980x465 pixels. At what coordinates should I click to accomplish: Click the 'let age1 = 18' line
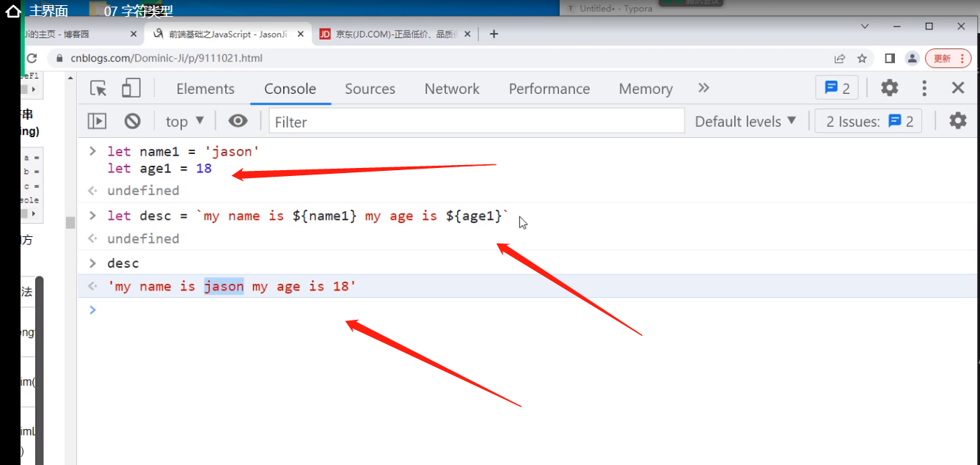tap(159, 169)
